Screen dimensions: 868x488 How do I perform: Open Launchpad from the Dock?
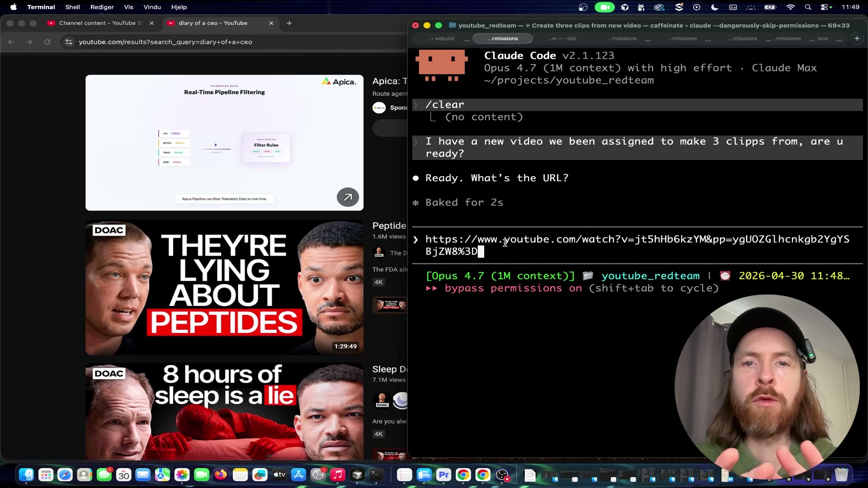pos(46,475)
